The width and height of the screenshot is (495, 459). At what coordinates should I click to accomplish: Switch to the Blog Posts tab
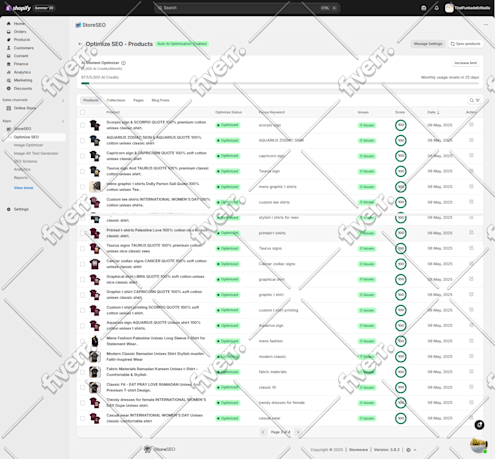160,100
